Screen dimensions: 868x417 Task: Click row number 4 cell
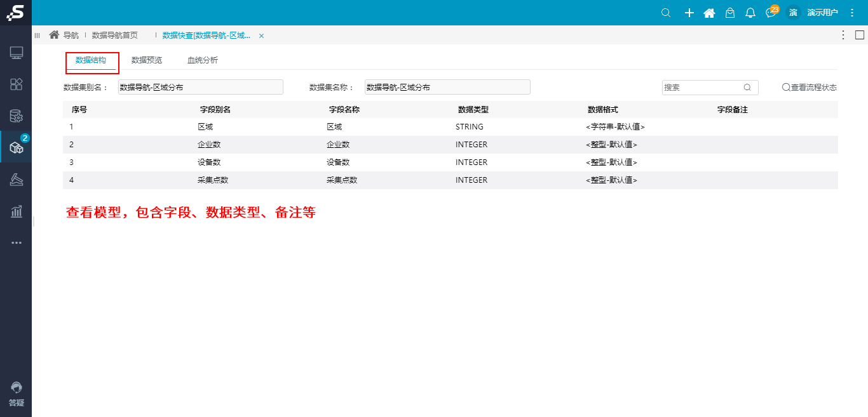[x=72, y=180]
